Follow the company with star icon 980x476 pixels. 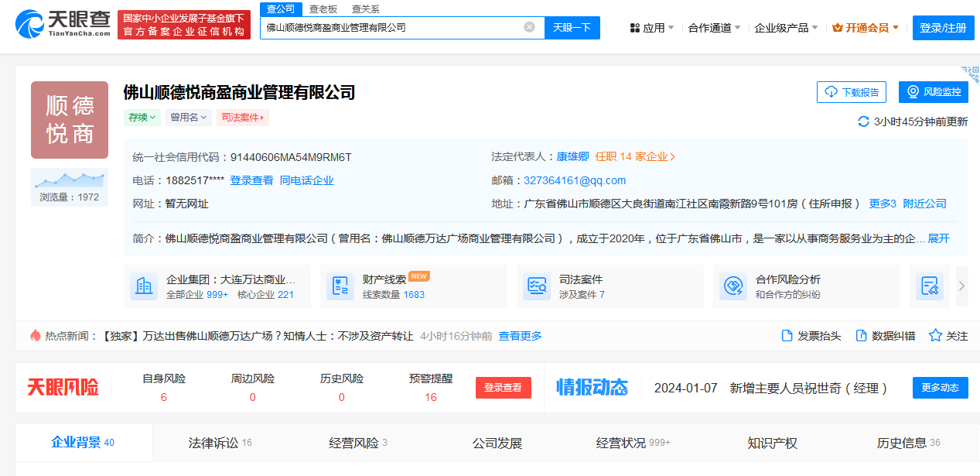click(x=935, y=336)
